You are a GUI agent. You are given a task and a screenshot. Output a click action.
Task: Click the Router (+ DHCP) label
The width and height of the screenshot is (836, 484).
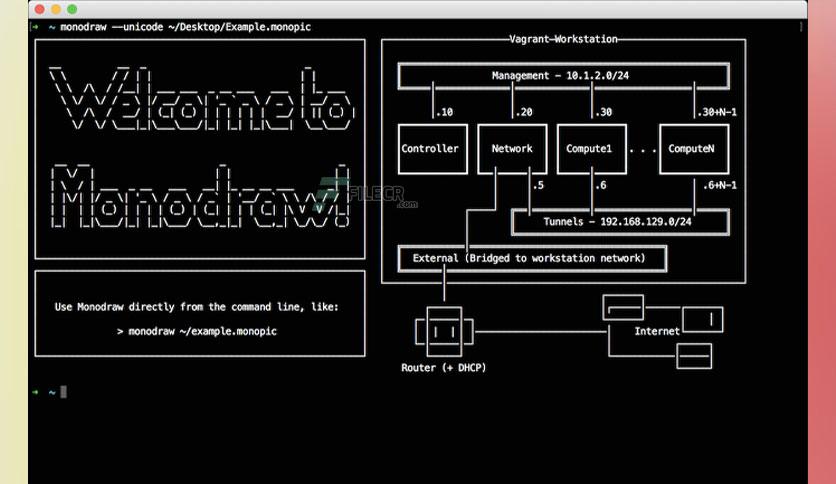coord(444,368)
